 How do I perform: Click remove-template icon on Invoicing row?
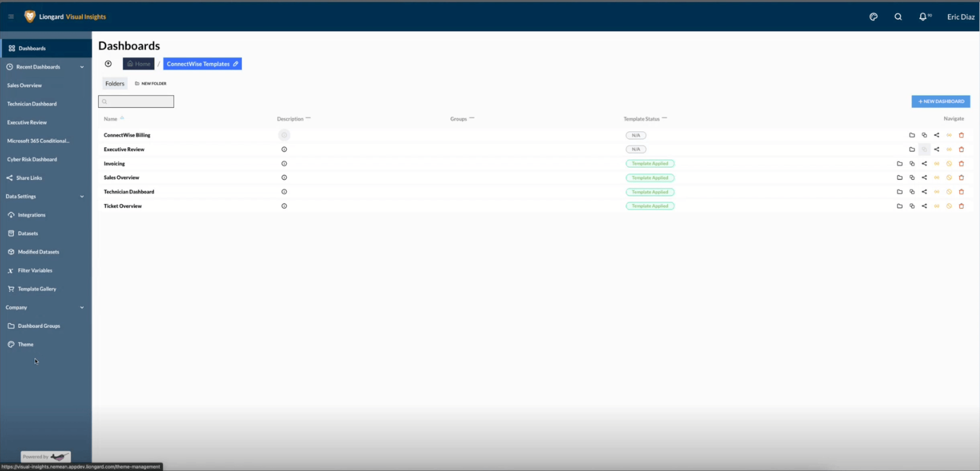[949, 164]
